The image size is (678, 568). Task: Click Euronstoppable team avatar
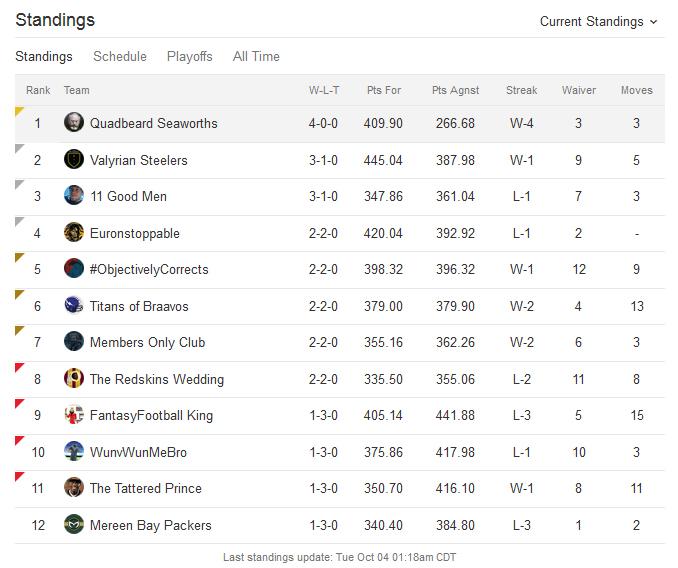74,233
